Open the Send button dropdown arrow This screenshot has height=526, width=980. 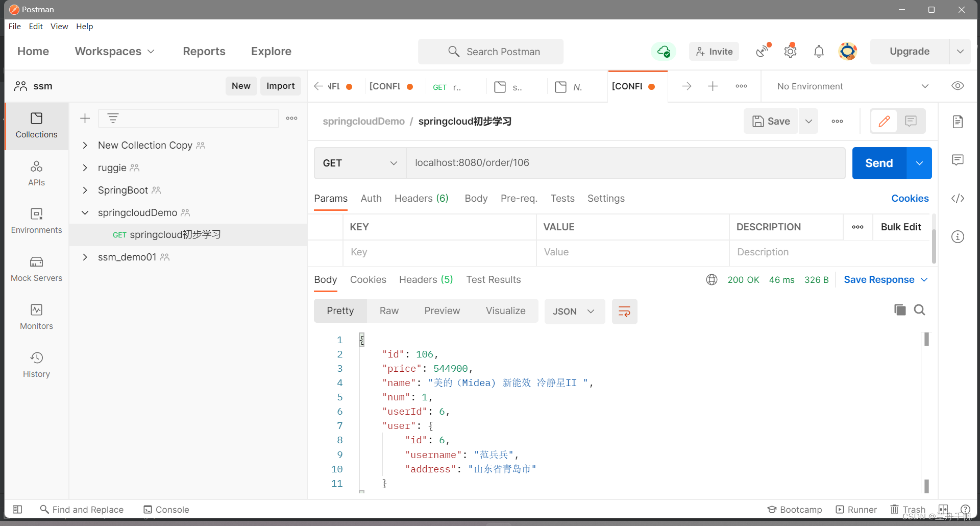tap(919, 163)
